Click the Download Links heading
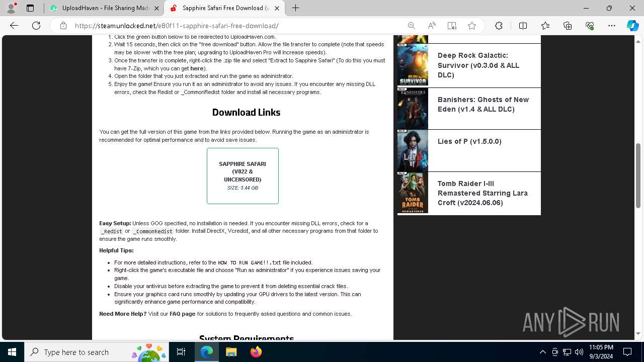 click(x=246, y=112)
